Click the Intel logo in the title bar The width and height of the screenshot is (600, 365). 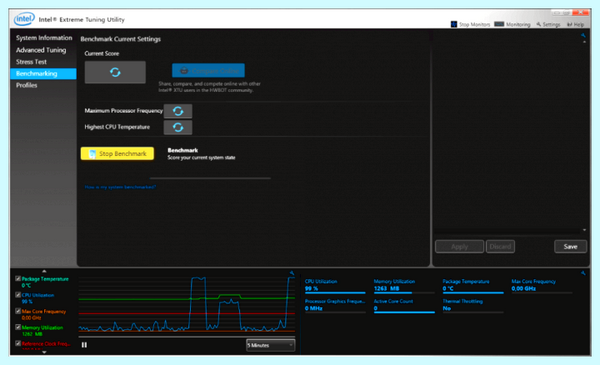(x=24, y=19)
